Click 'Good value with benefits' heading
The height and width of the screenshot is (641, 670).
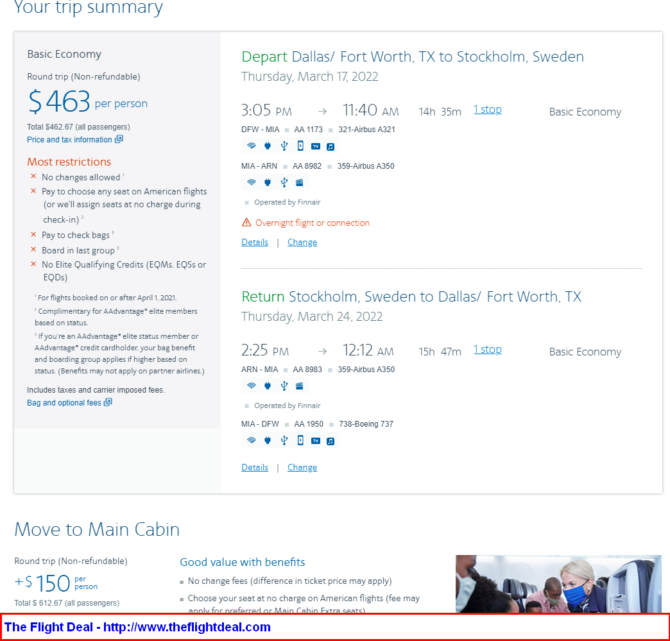242,562
